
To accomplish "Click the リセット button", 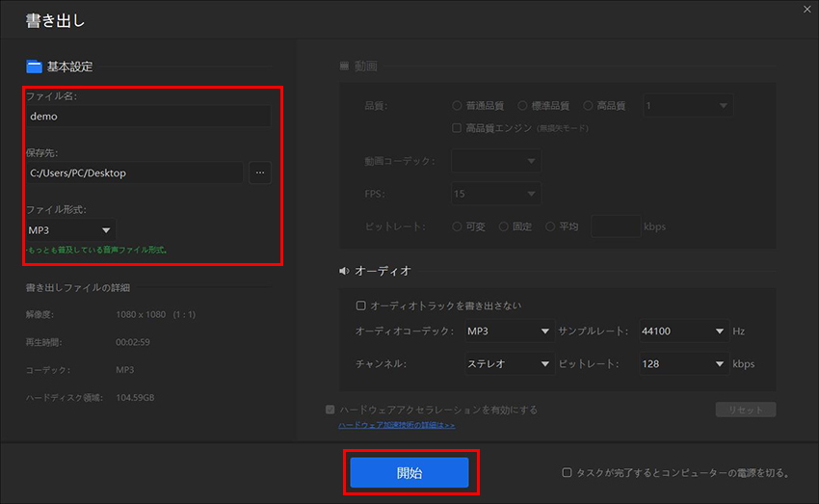I will click(746, 410).
